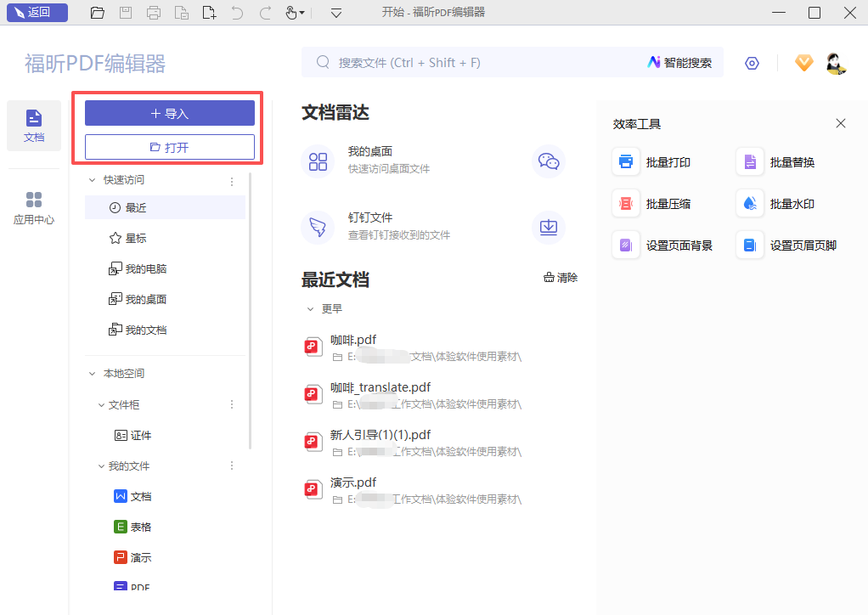Click the redo arrow

266,12
